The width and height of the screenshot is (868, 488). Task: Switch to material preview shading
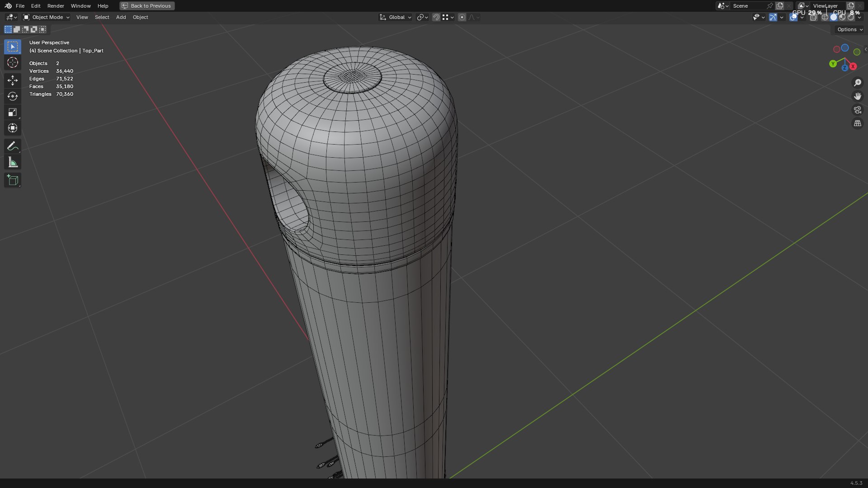(x=842, y=17)
